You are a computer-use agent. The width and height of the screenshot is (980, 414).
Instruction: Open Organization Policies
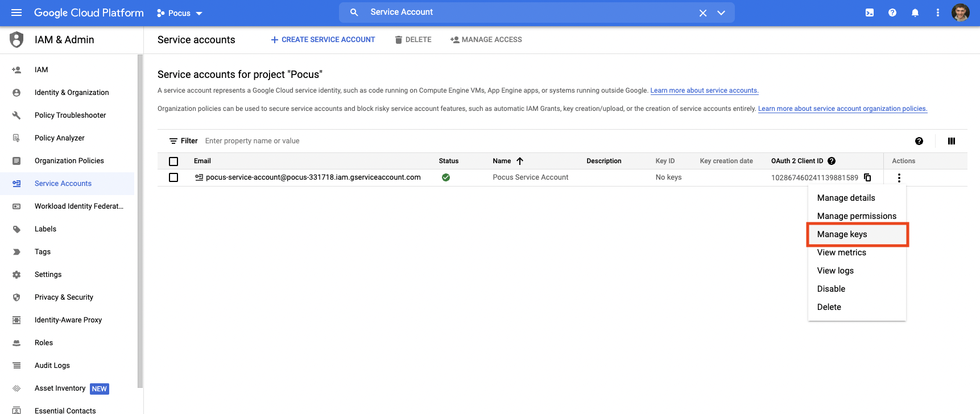(x=69, y=160)
